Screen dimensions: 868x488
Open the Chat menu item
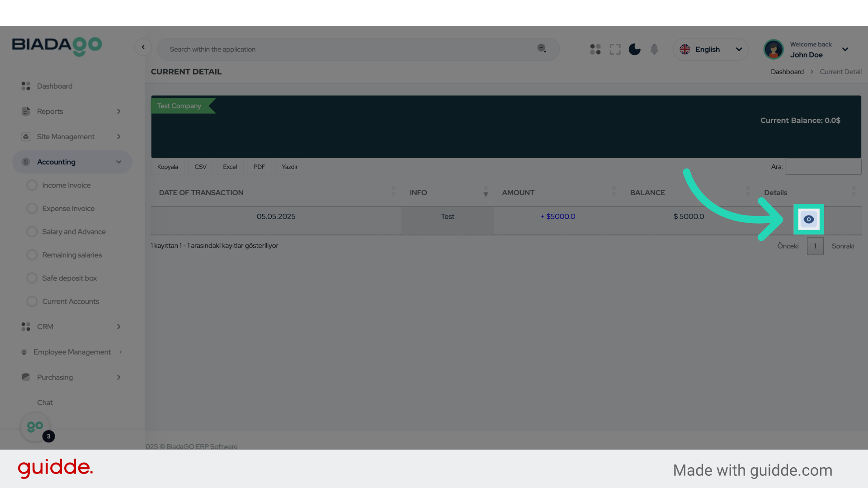pos(45,403)
